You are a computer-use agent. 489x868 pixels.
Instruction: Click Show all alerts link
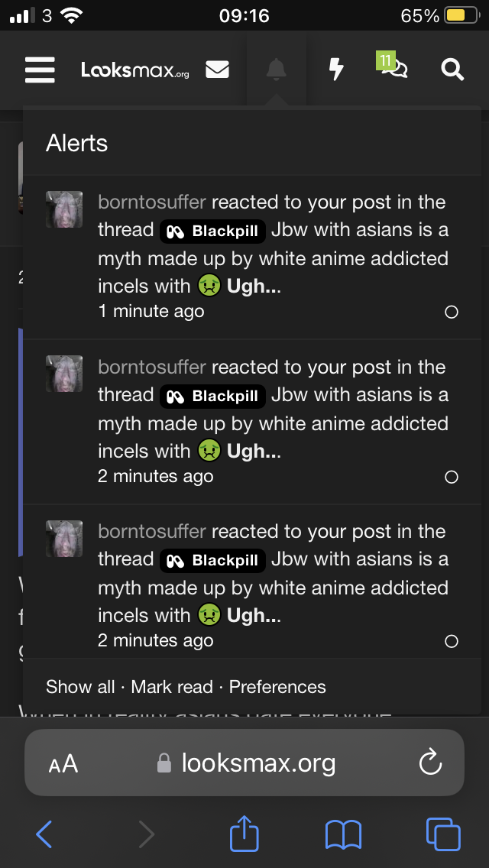[80, 687]
